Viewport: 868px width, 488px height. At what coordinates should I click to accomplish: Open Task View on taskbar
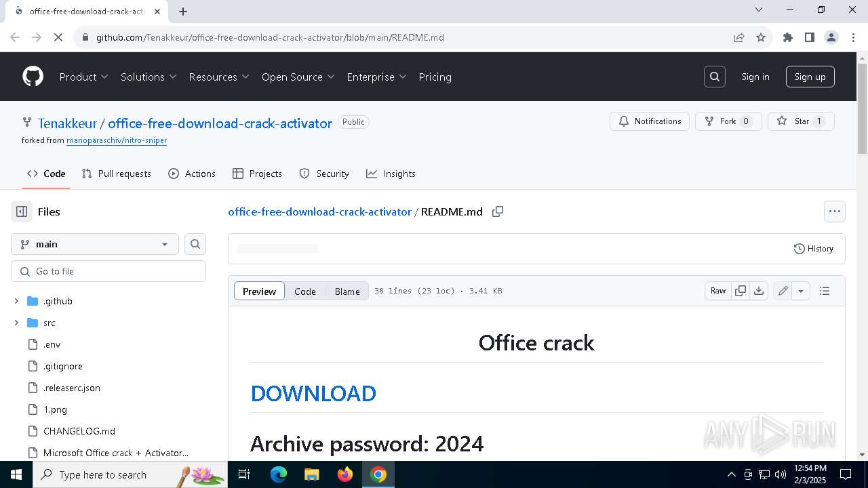click(x=244, y=474)
